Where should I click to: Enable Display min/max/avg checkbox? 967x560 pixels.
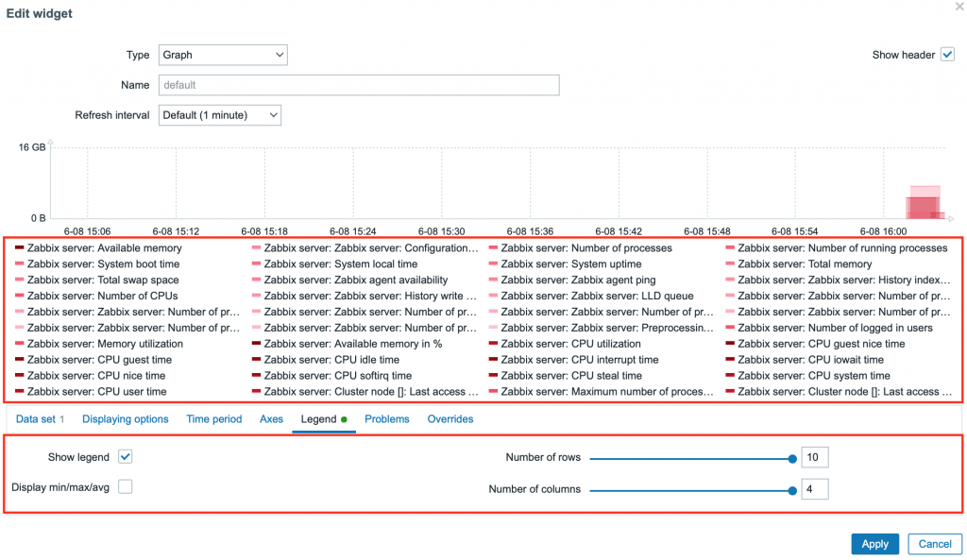[x=126, y=487]
